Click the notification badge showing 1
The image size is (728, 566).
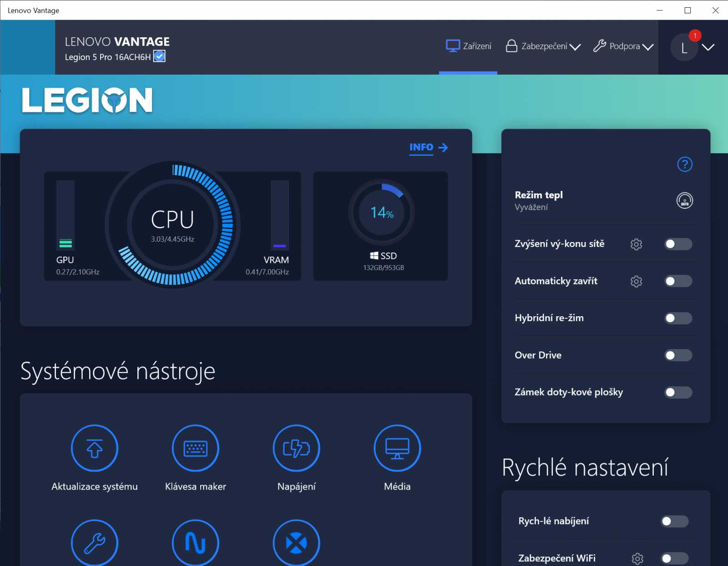pyautogui.click(x=695, y=35)
